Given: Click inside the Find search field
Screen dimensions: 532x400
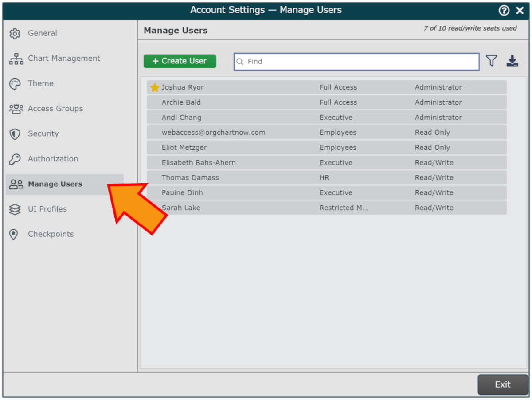Looking at the screenshot, I should point(359,62).
